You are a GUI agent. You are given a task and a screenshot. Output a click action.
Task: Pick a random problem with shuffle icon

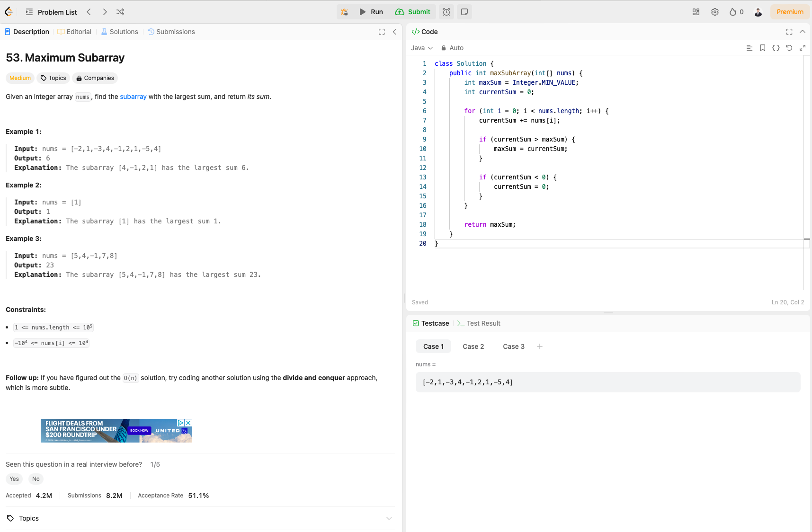click(120, 12)
